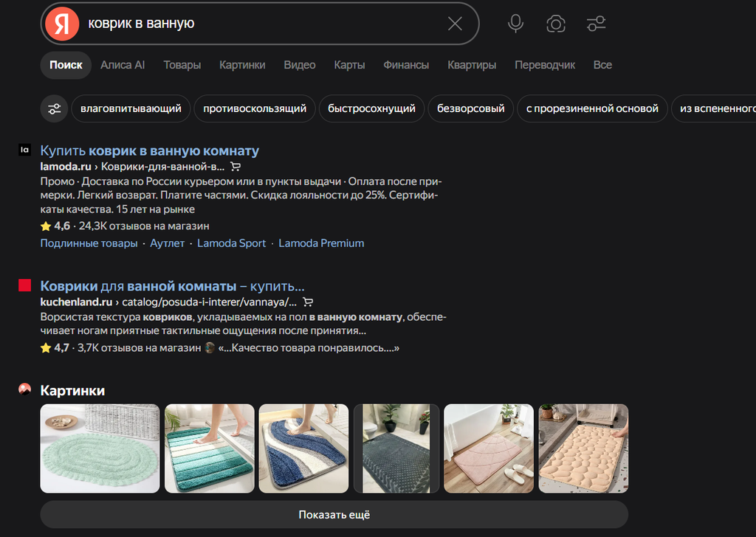Open Коврики для ванной комнаты result
Viewport: 756px width, 537px height.
coord(172,286)
